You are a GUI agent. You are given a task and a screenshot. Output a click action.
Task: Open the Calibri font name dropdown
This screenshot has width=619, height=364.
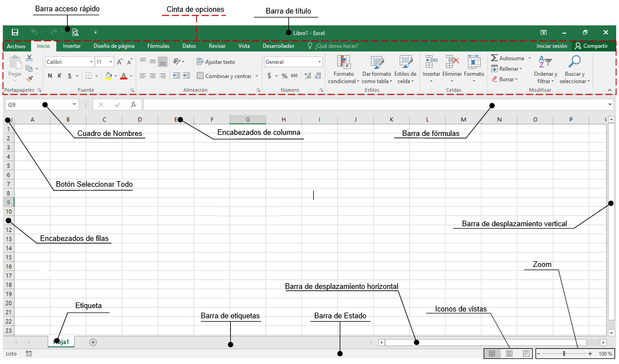pyautogui.click(x=91, y=62)
